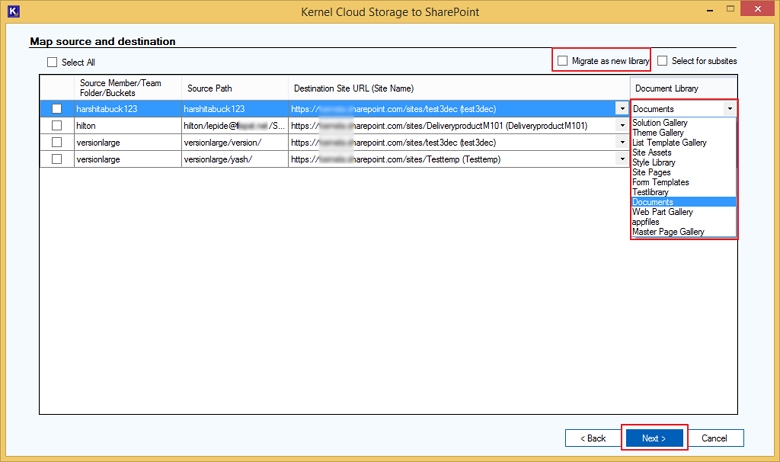Screen dimensions: 780x462
Task: Proceed with the Next button
Action: tap(654, 438)
